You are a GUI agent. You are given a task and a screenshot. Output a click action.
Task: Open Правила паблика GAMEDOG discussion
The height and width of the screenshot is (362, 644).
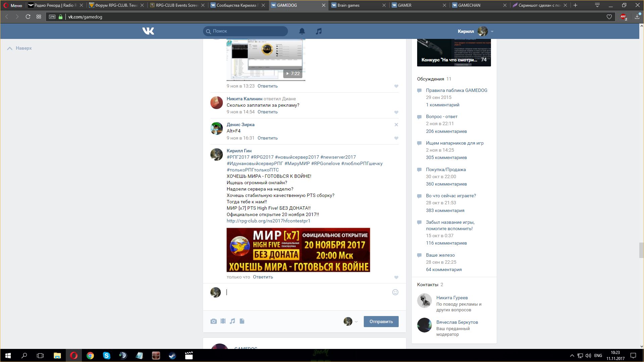(x=456, y=91)
